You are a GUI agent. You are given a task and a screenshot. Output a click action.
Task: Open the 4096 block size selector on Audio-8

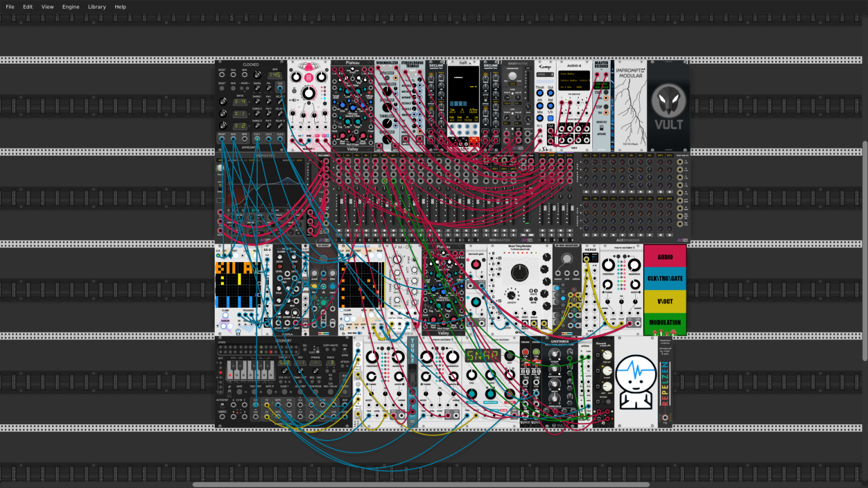pyautogui.click(x=582, y=87)
